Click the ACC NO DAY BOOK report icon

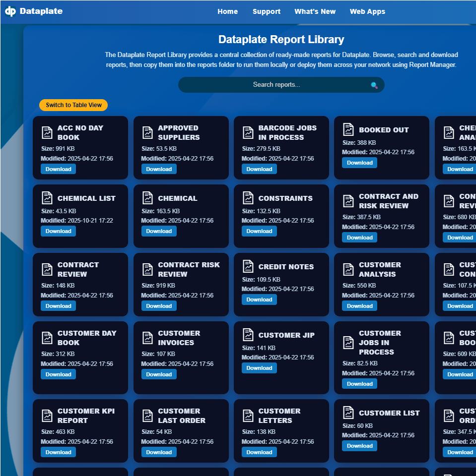point(47,133)
